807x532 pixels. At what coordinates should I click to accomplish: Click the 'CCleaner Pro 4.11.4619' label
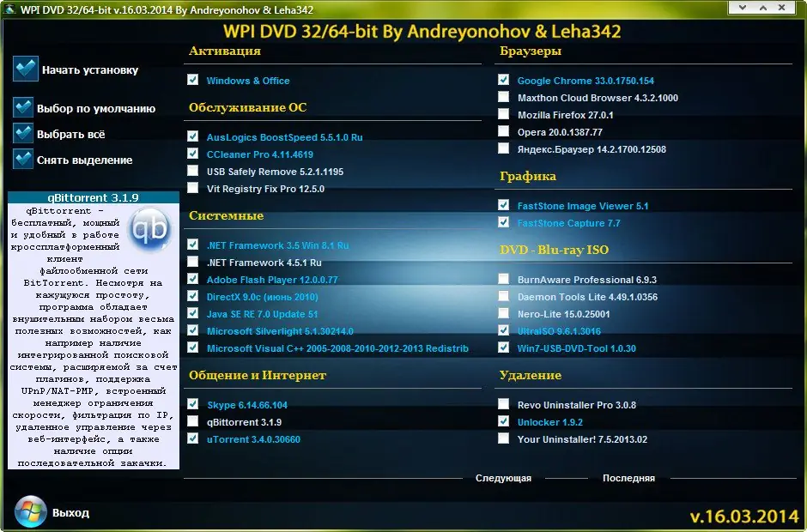[x=260, y=154]
